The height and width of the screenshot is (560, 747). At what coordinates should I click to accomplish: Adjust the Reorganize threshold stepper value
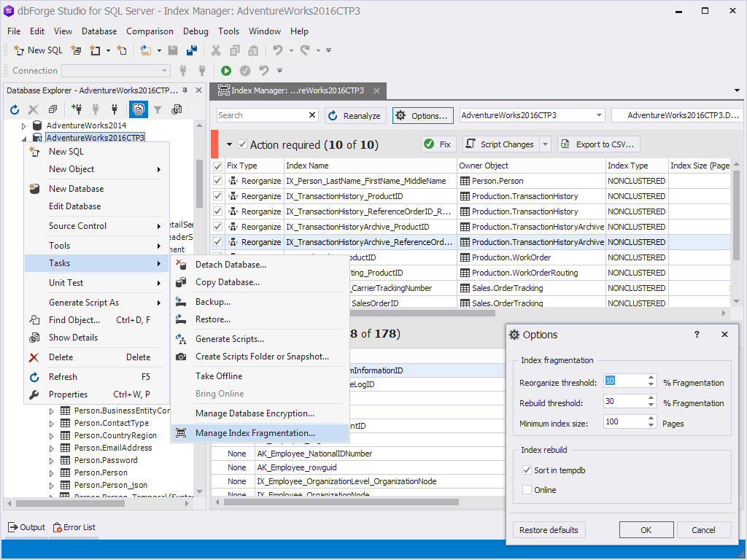650,381
